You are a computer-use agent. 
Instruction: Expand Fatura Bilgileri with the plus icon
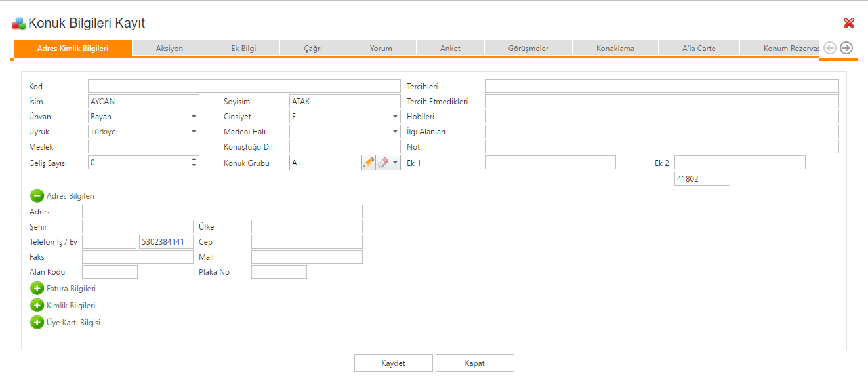[x=37, y=289]
